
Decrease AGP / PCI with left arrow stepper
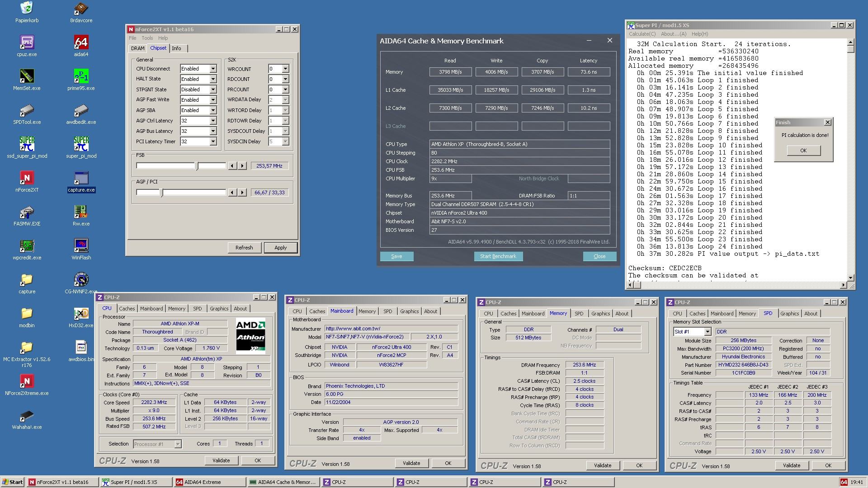click(x=232, y=192)
